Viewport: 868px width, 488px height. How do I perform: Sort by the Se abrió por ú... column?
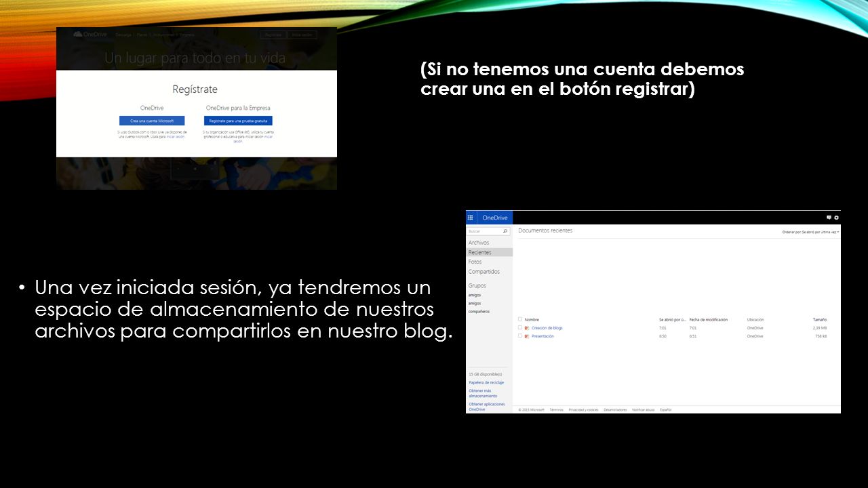click(673, 319)
